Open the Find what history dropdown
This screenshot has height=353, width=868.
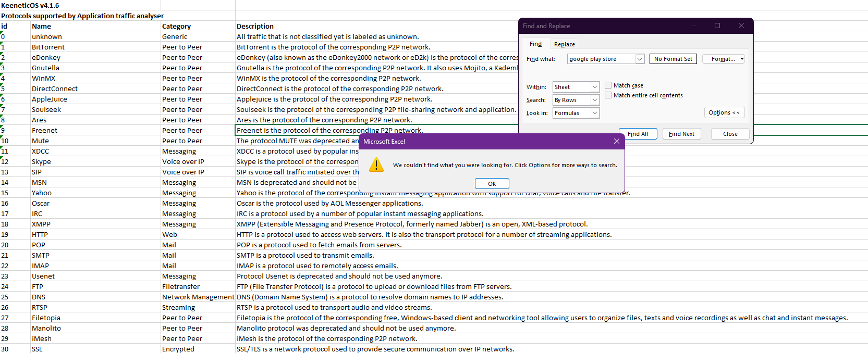pyautogui.click(x=640, y=59)
